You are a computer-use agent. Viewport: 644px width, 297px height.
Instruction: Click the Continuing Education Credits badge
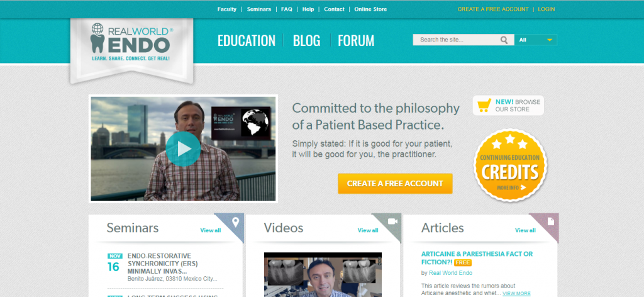pyautogui.click(x=509, y=165)
